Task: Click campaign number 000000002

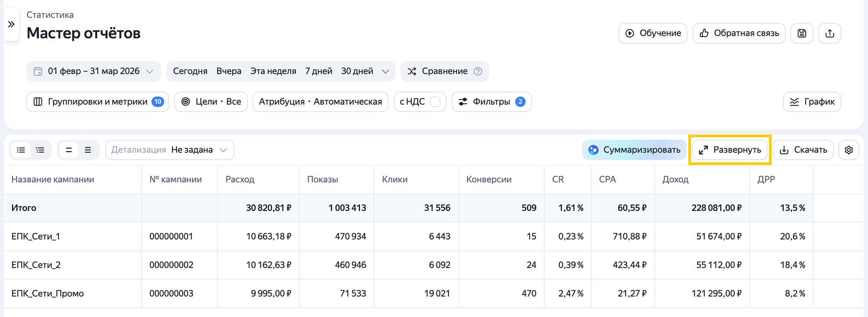Action: [171, 265]
